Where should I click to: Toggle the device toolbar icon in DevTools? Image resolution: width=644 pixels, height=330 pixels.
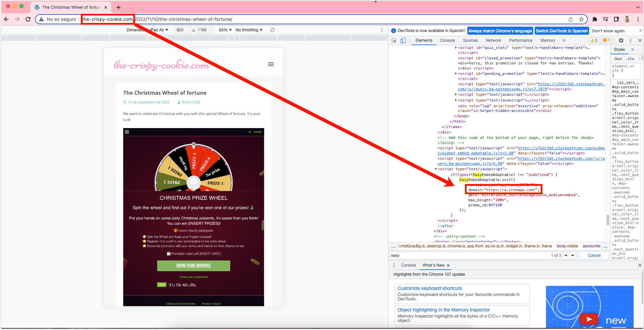pos(403,40)
